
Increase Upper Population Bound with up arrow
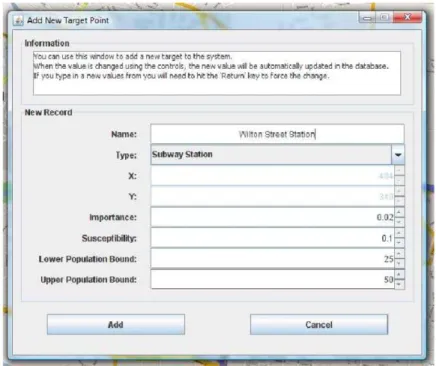399,275
